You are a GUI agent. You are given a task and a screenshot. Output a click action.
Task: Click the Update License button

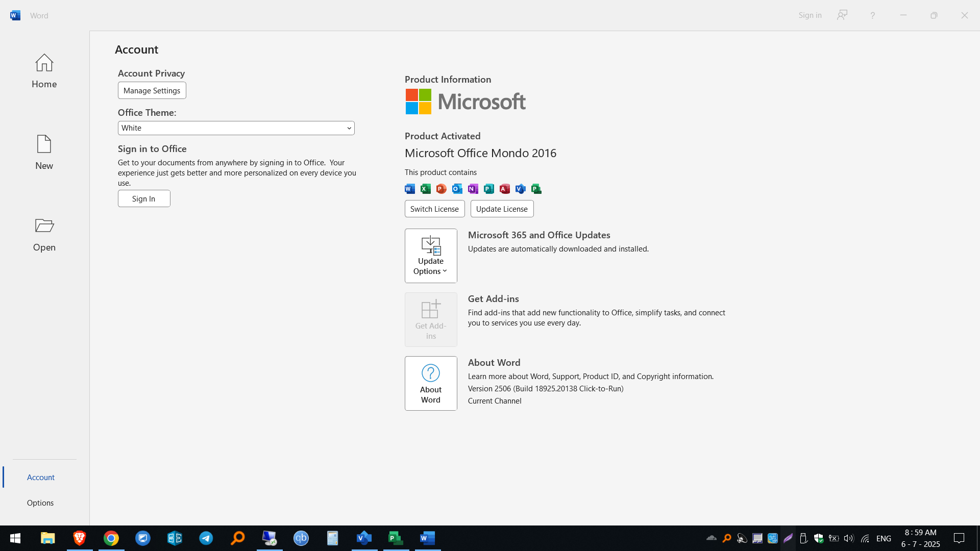(502, 209)
